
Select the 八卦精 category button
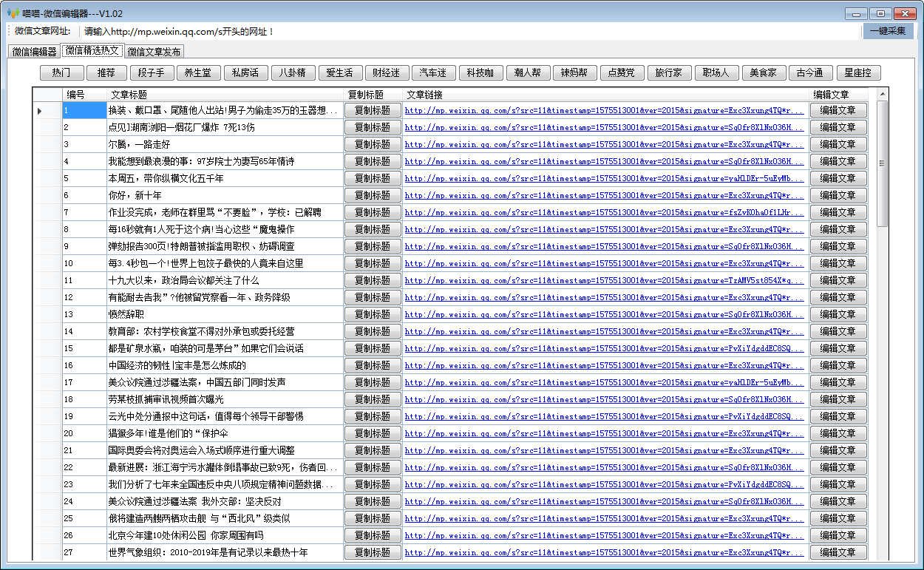coord(293,72)
